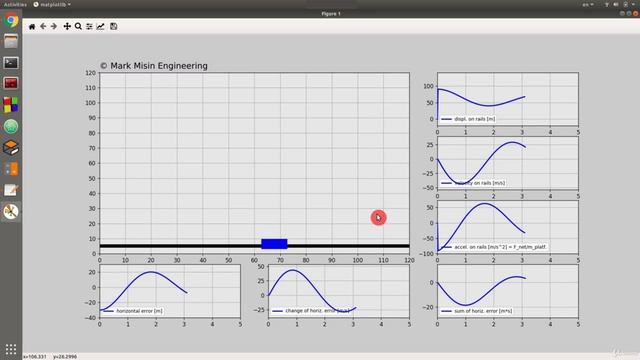Go back to the previous plot view
This screenshot has width=640, height=360.
(x=43, y=27)
